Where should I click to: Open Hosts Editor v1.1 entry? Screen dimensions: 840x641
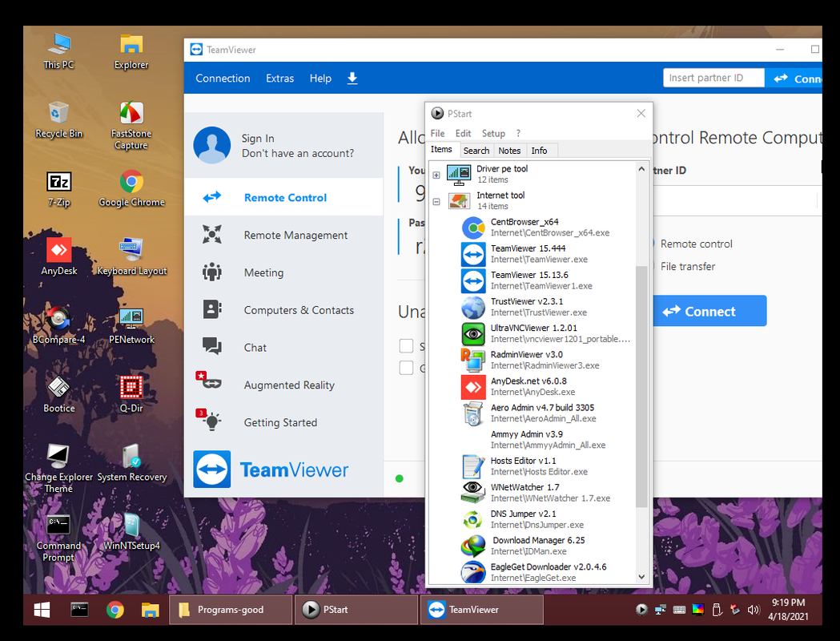click(x=524, y=466)
